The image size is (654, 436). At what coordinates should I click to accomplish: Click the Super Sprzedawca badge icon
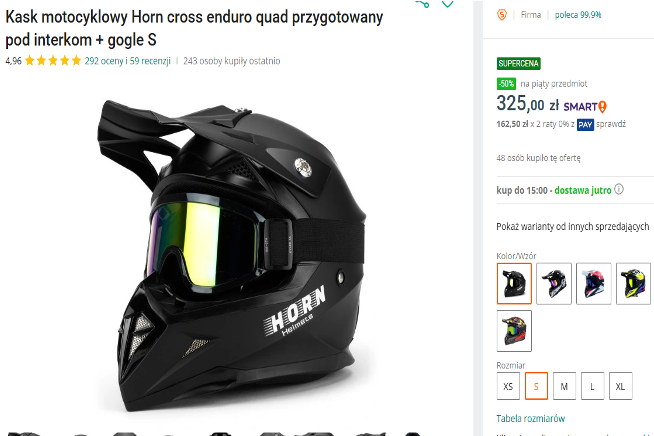point(502,15)
